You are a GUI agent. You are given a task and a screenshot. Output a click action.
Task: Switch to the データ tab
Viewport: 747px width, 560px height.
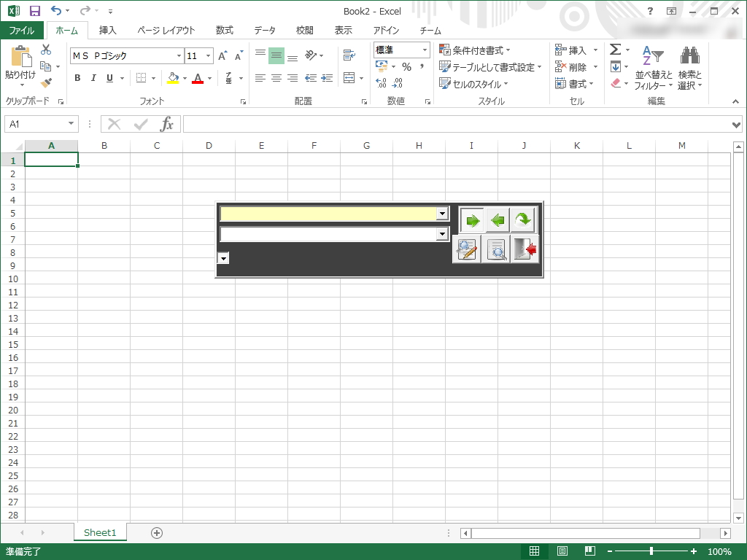pos(264,31)
